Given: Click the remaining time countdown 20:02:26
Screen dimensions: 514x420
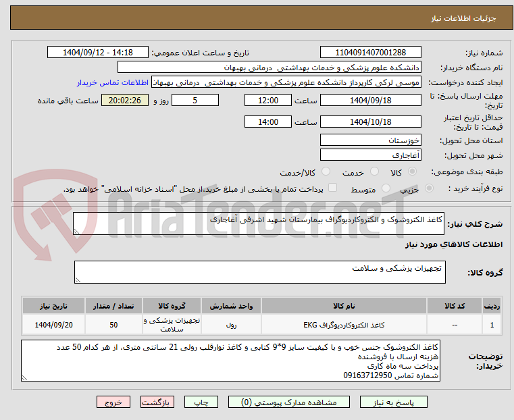Looking at the screenshot, I should [x=125, y=100].
